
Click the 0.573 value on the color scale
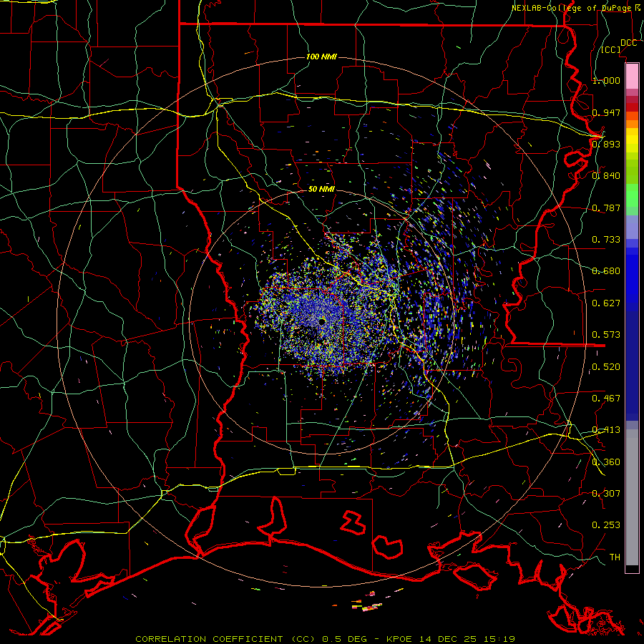(x=606, y=335)
